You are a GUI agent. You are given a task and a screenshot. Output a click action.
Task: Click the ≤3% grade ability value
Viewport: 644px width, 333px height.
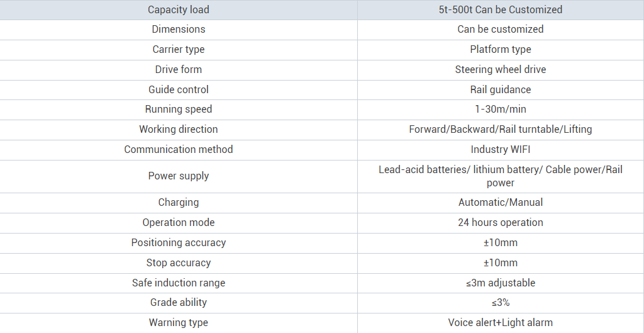point(501,303)
